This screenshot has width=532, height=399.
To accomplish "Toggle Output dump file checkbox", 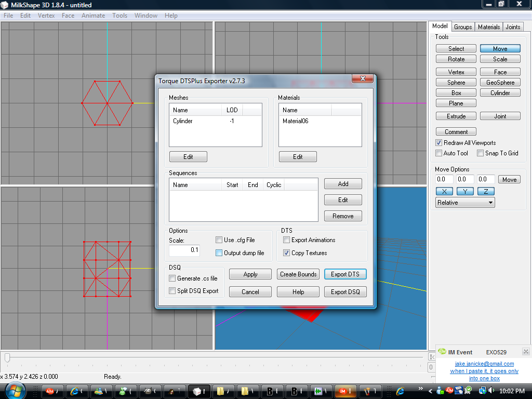I will (x=219, y=253).
